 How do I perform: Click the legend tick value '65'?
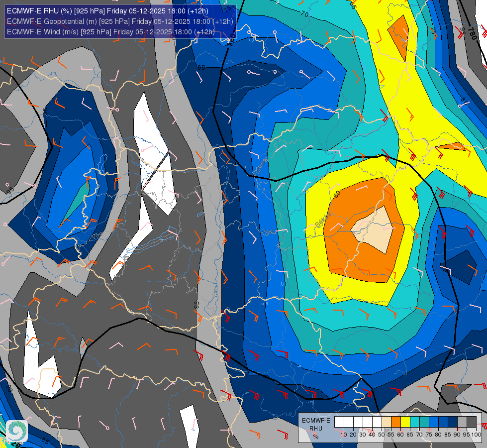[410, 435]
